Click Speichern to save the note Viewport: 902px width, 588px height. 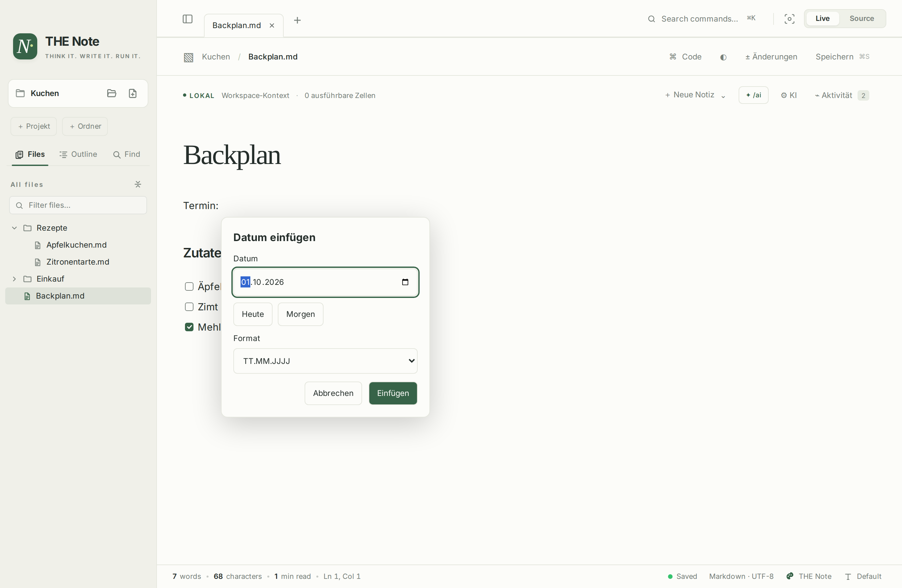[x=842, y=57]
